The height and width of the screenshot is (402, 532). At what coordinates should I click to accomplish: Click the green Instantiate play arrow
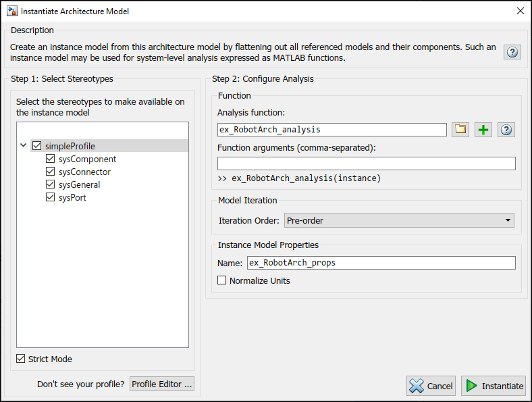[472, 386]
